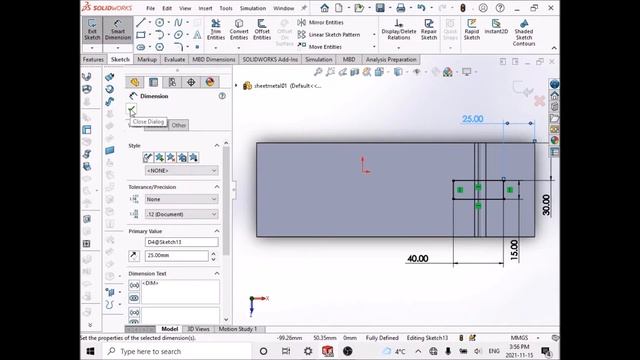The height and width of the screenshot is (360, 640).
Task: Select the Sketch Fillet tool
Action: (178, 47)
